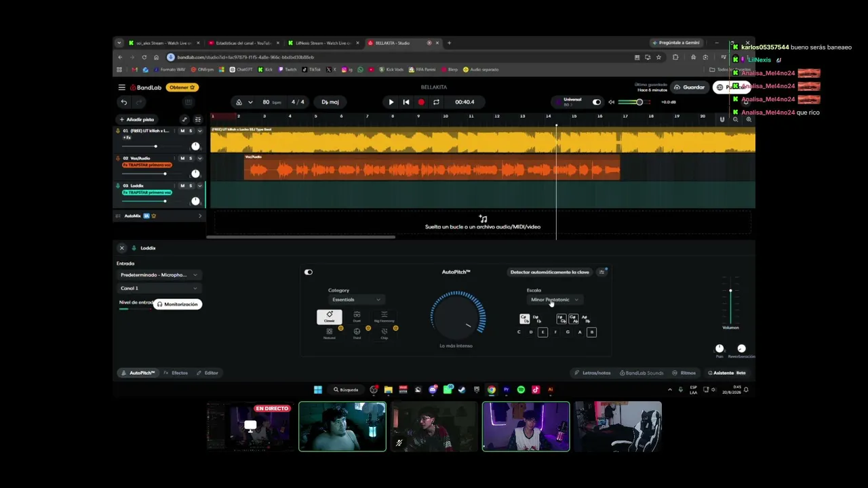Screen dimensions: 868x488
Task: Toggle the timeline snap magnet
Action: pyautogui.click(x=722, y=119)
